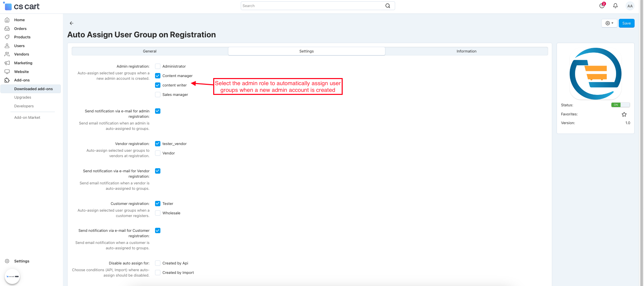644x286 pixels.
Task: Click the Products tag icon
Action: tap(7, 37)
